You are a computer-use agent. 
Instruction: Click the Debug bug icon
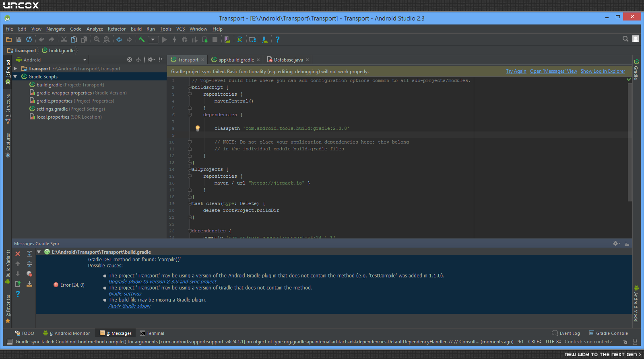click(x=184, y=39)
